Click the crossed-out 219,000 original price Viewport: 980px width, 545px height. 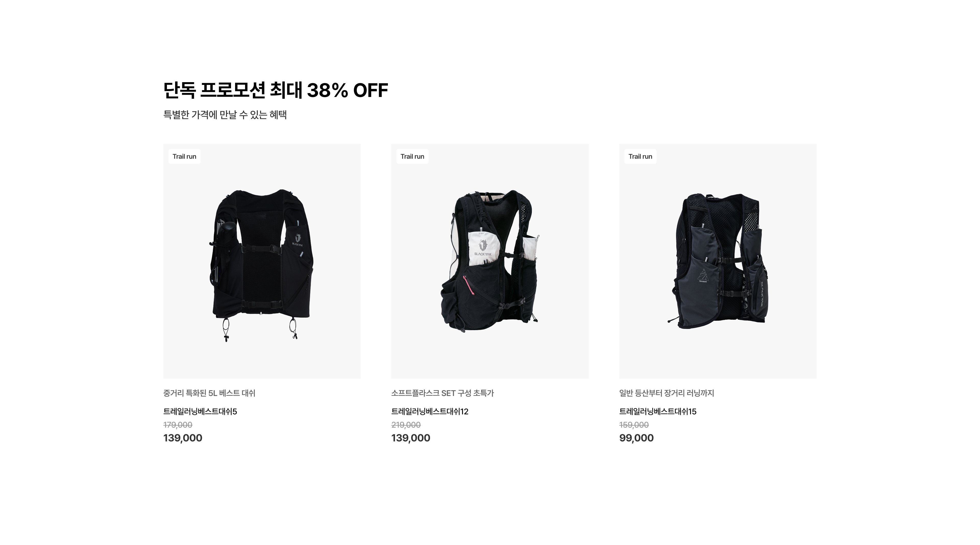click(x=406, y=425)
